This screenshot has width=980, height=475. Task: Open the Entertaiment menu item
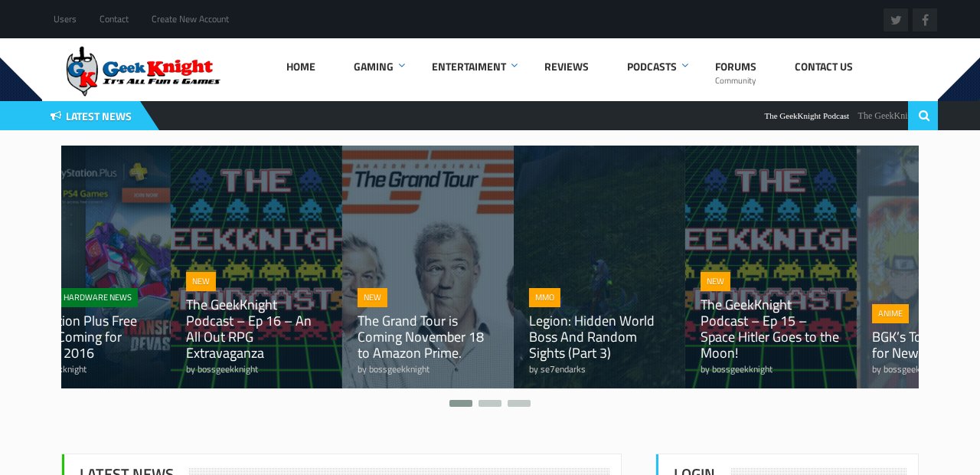pyautogui.click(x=469, y=67)
